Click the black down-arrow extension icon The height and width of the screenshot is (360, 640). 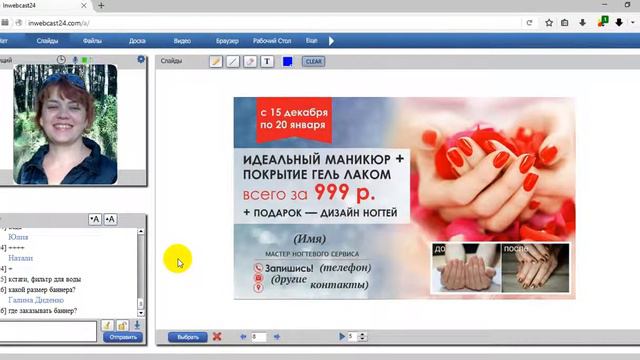(619, 22)
